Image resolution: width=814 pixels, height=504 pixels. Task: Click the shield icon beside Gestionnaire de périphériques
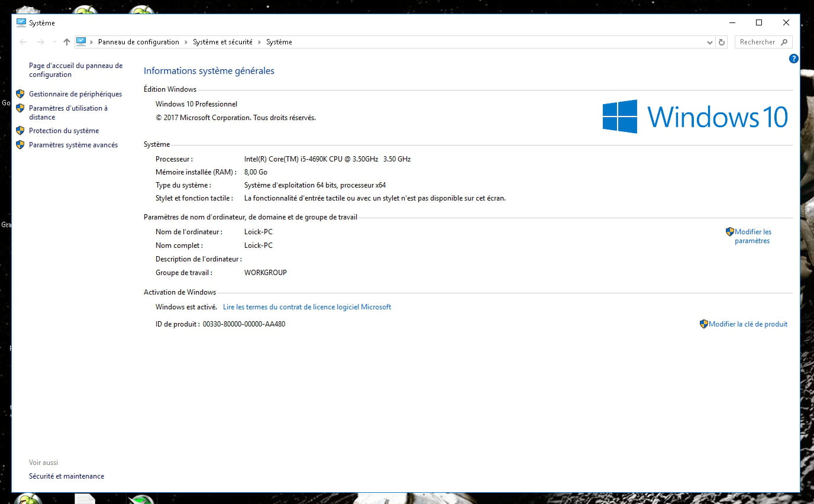pyautogui.click(x=20, y=93)
